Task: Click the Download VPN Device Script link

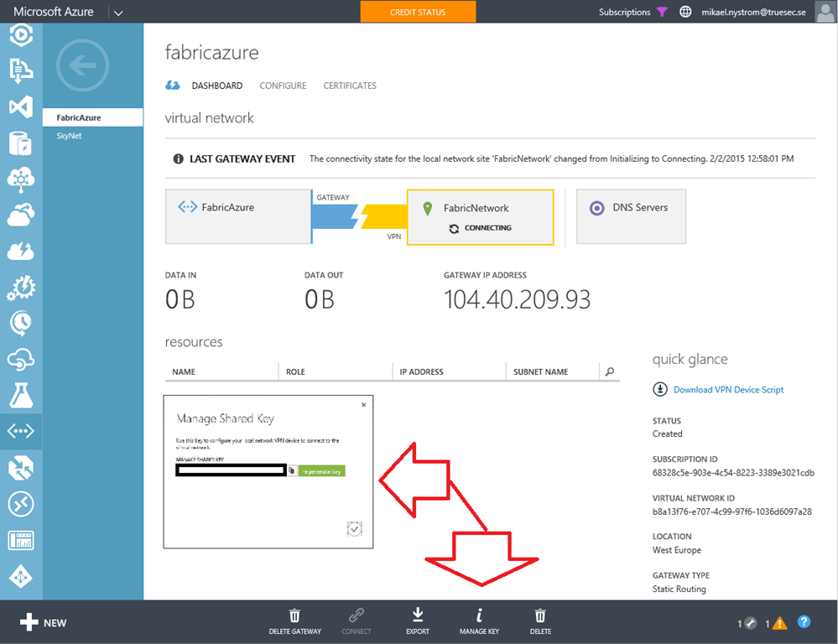Action: (x=728, y=389)
